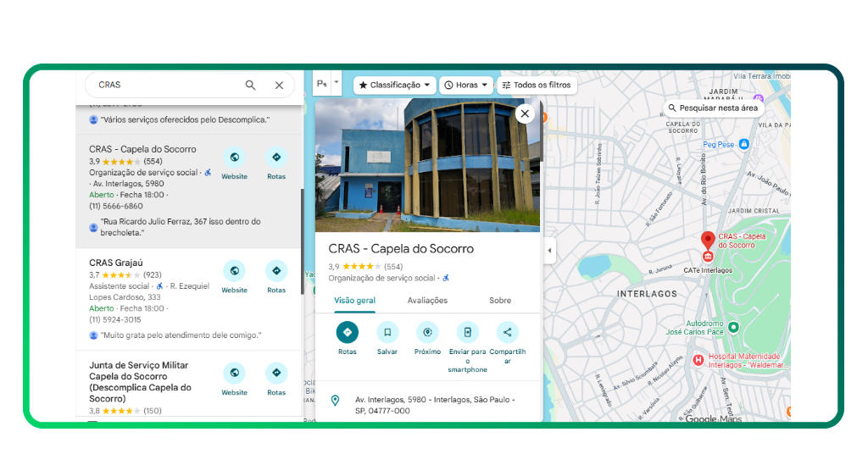This screenshot has width=868, height=454.
Task: Open the Horas filter dropdown
Action: (x=467, y=85)
